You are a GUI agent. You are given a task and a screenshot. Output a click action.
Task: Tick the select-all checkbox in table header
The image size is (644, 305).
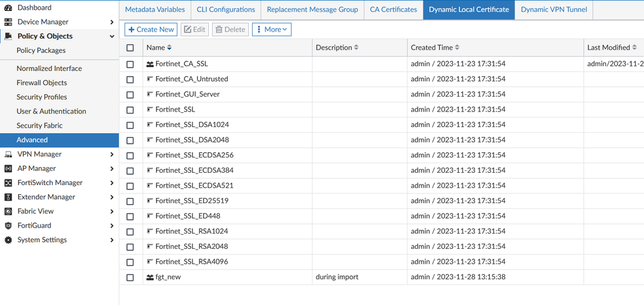(130, 48)
